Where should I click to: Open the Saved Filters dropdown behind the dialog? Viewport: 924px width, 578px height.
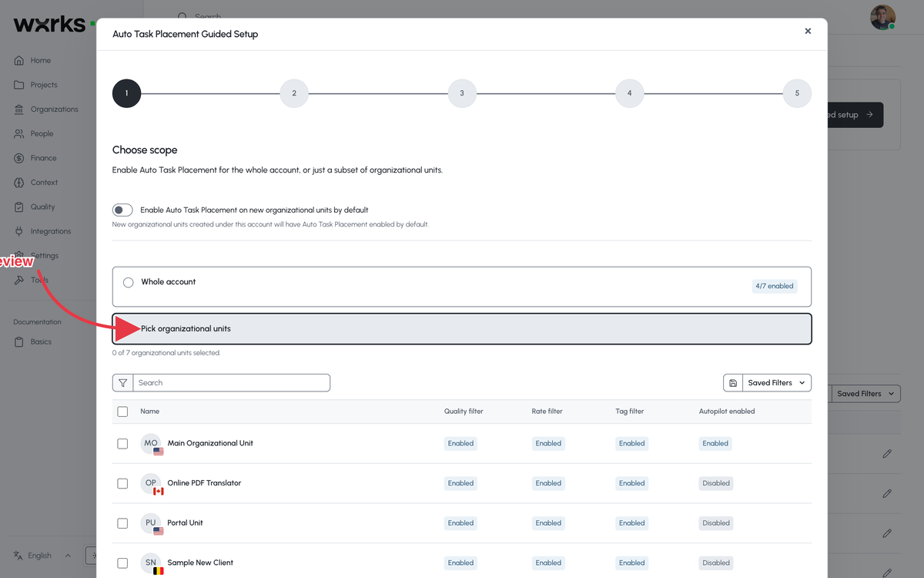[x=865, y=394]
